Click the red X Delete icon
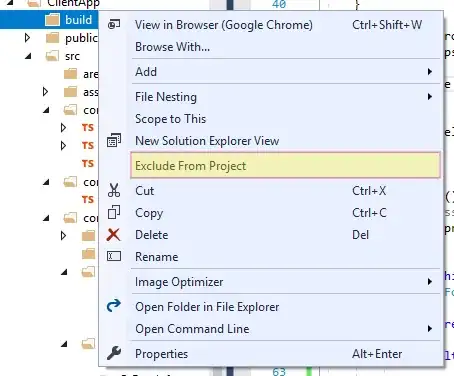The image size is (454, 376). click(114, 235)
